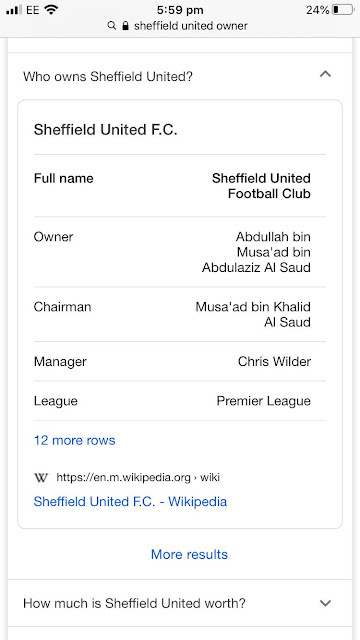Tap the battery icon in status bar
The image size is (360, 640).
(342, 10)
